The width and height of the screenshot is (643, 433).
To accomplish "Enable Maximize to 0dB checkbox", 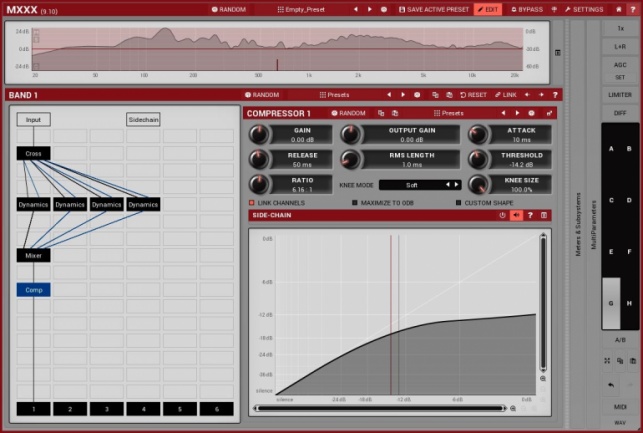I will point(355,203).
